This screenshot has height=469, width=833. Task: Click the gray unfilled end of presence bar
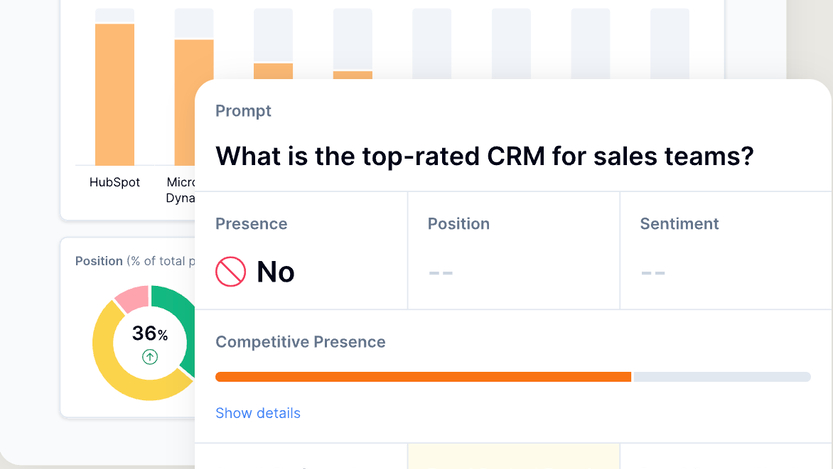[721, 377]
